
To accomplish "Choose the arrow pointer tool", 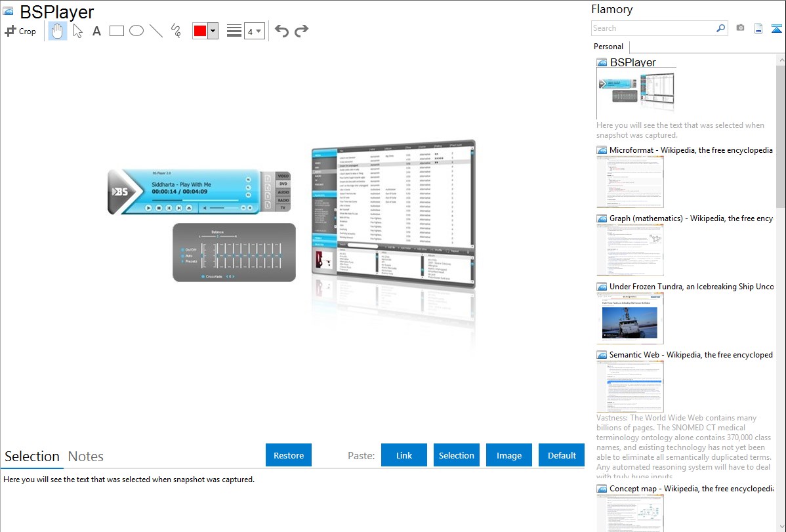I will tap(77, 31).
